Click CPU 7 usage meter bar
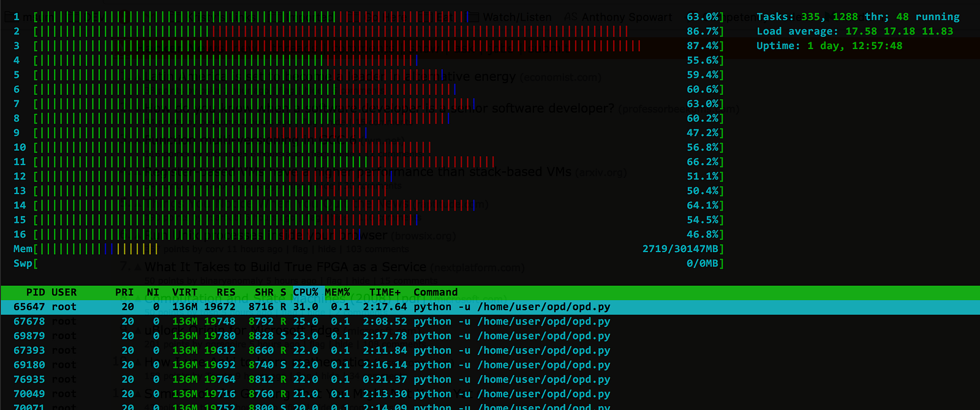 pyautogui.click(x=369, y=104)
